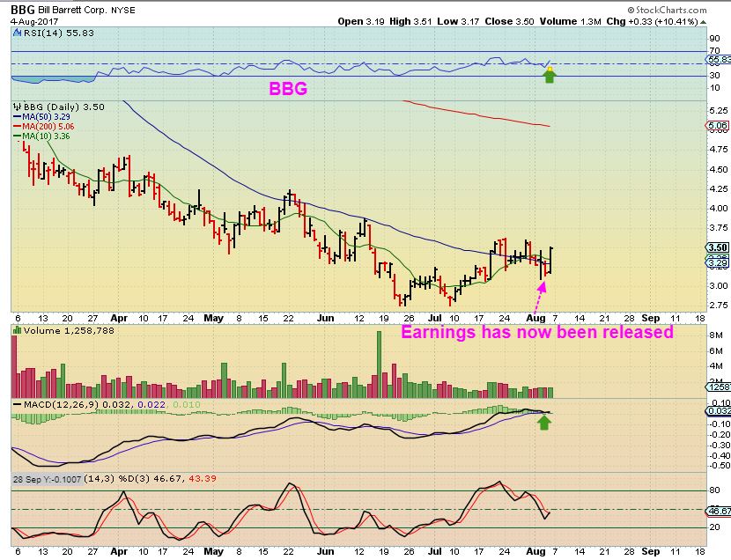
Task: Click the tallest green volume bar in mid-June
Action: click(379, 365)
